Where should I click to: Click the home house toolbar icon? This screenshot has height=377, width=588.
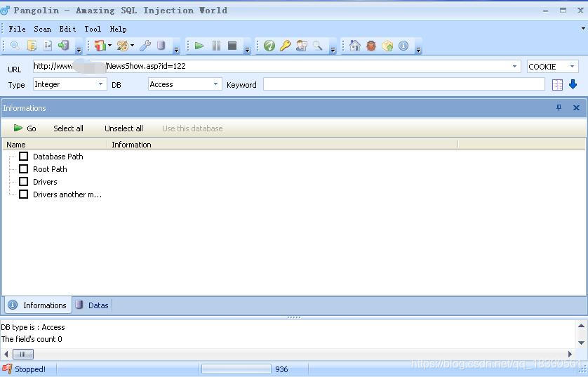[x=354, y=46]
